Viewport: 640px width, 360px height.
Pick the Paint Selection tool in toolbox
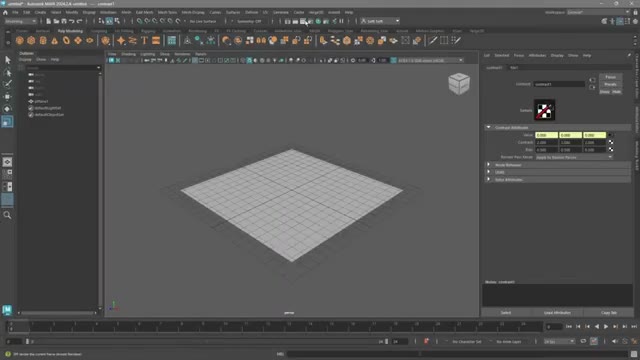(7, 84)
